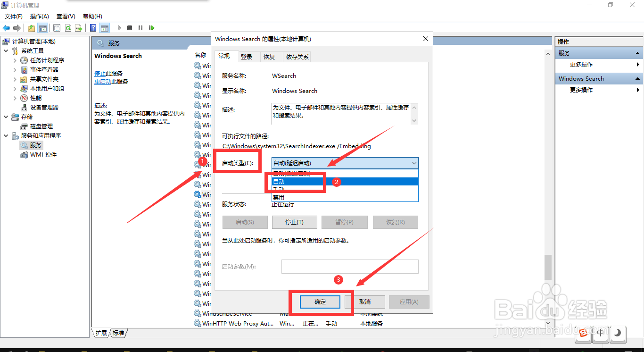Viewport: 644px width, 352px height.
Task: Expand the 本地用户和组 node arrow
Action: point(15,88)
